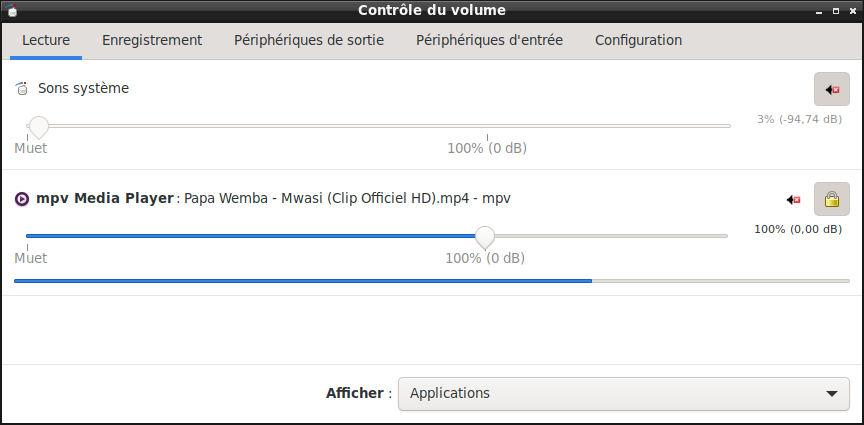Click the mpv volume slider handle
The height and width of the screenshot is (425, 864).
pyautogui.click(x=485, y=237)
